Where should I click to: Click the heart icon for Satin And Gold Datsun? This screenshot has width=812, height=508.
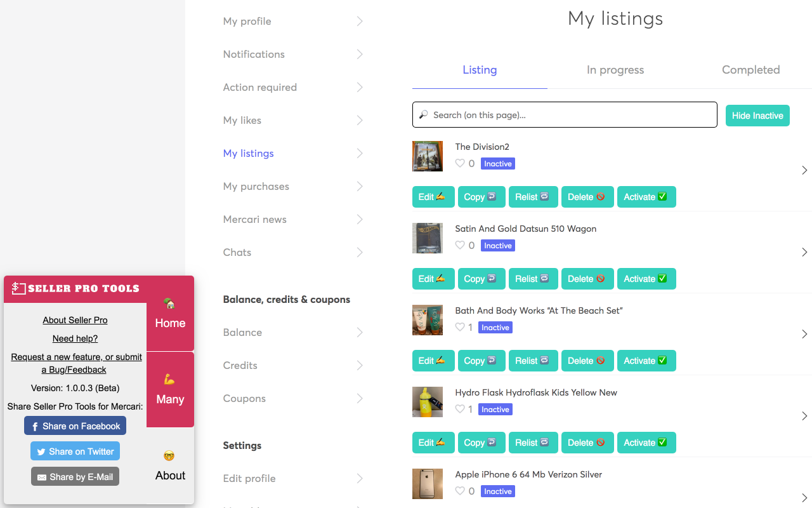click(460, 245)
